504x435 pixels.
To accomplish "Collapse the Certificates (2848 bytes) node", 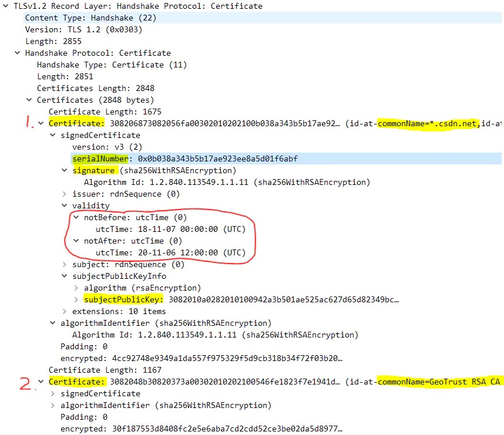I will [29, 100].
